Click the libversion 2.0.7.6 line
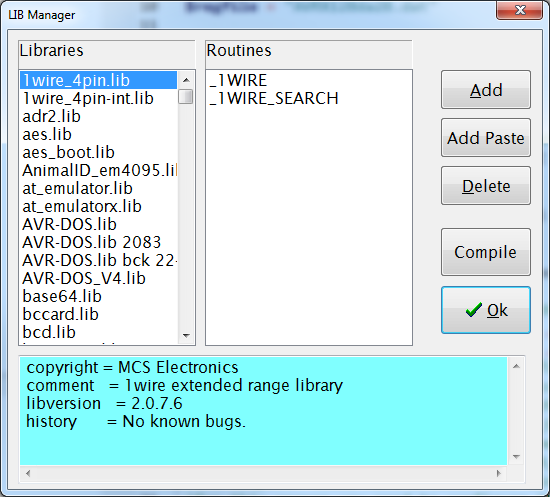 pyautogui.click(x=105, y=403)
